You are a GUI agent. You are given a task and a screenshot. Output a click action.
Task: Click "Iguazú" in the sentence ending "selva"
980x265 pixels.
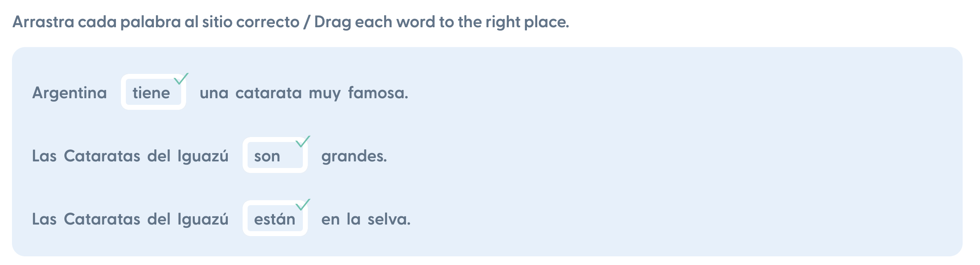click(x=203, y=219)
